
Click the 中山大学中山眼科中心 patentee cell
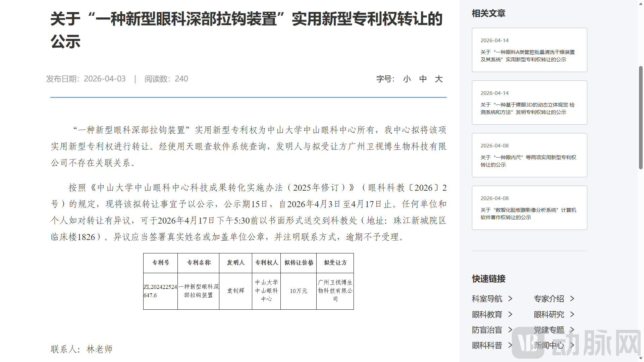[266, 291]
